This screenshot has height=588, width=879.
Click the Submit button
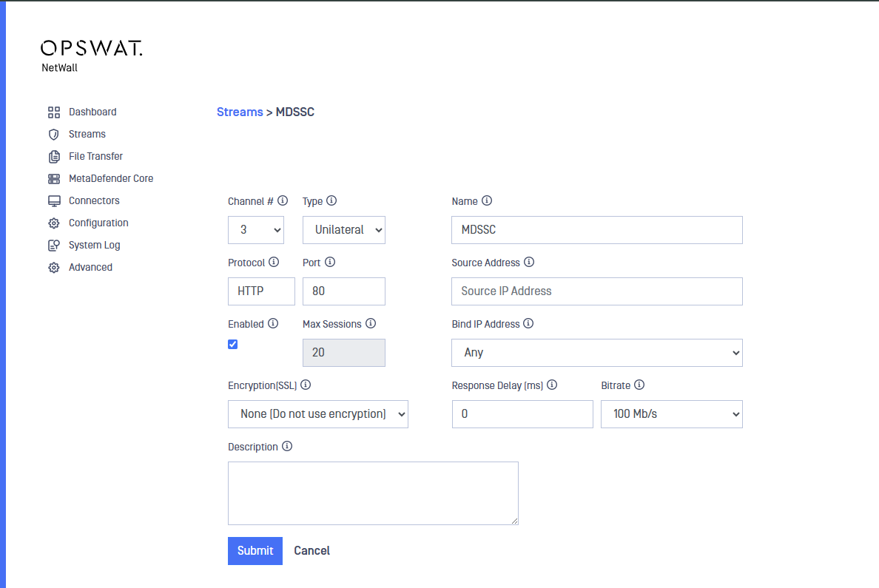tap(255, 551)
